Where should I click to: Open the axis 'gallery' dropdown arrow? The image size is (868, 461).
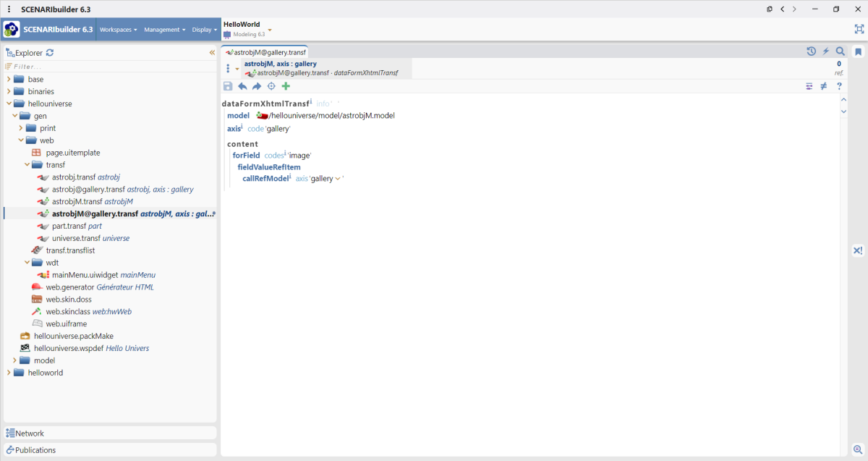coord(338,179)
